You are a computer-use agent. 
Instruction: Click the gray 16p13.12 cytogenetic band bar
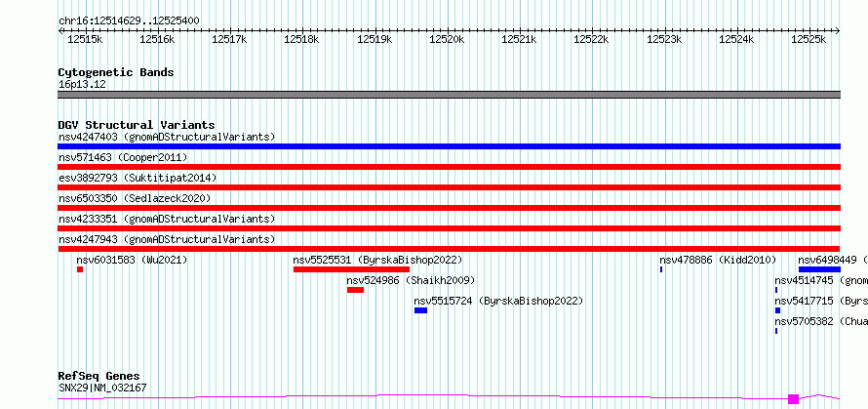(x=449, y=95)
